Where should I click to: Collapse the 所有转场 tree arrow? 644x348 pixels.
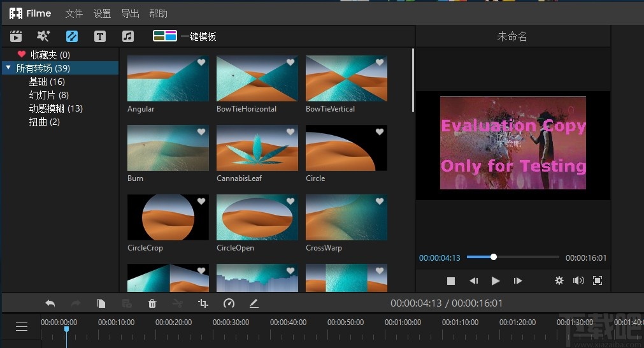coord(8,68)
